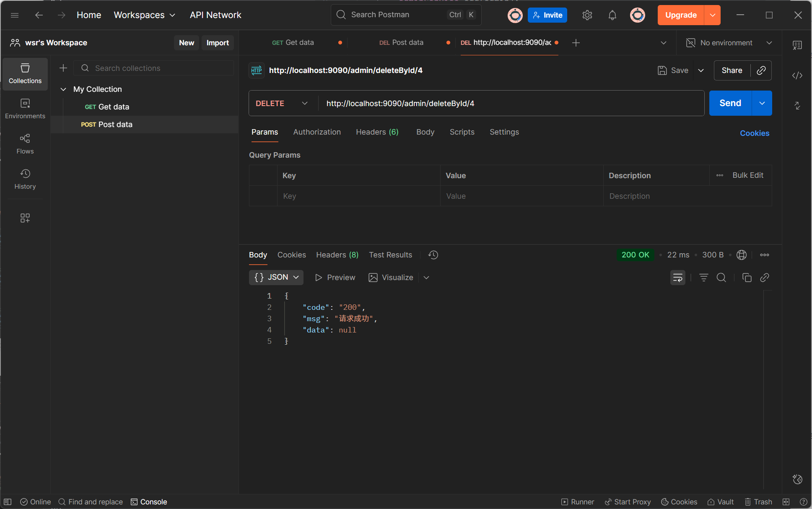The image size is (812, 509).
Task: Open two-pane layout icon in status bar
Action: click(x=786, y=502)
